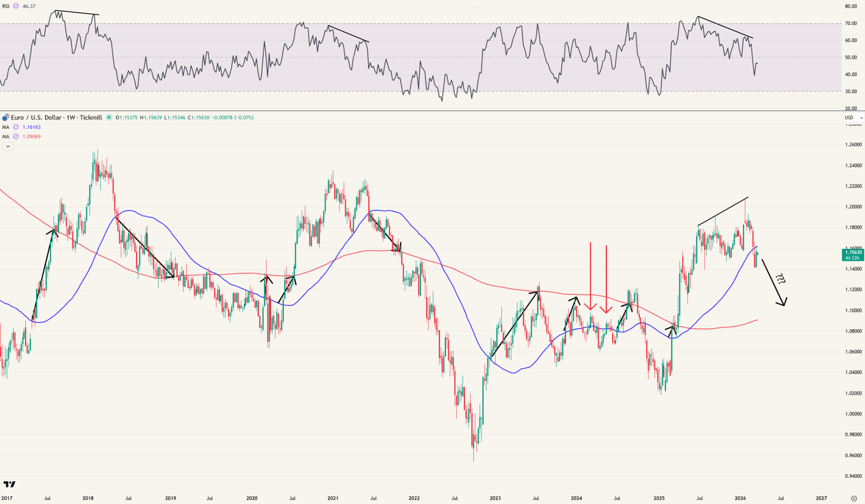
Task: Select the first MA value 1.16163
Action: pos(31,127)
